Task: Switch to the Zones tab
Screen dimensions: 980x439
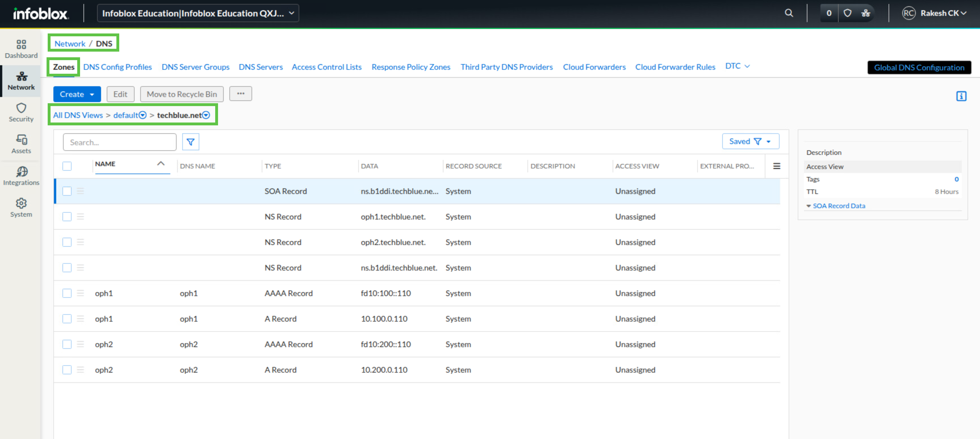Action: pos(64,67)
